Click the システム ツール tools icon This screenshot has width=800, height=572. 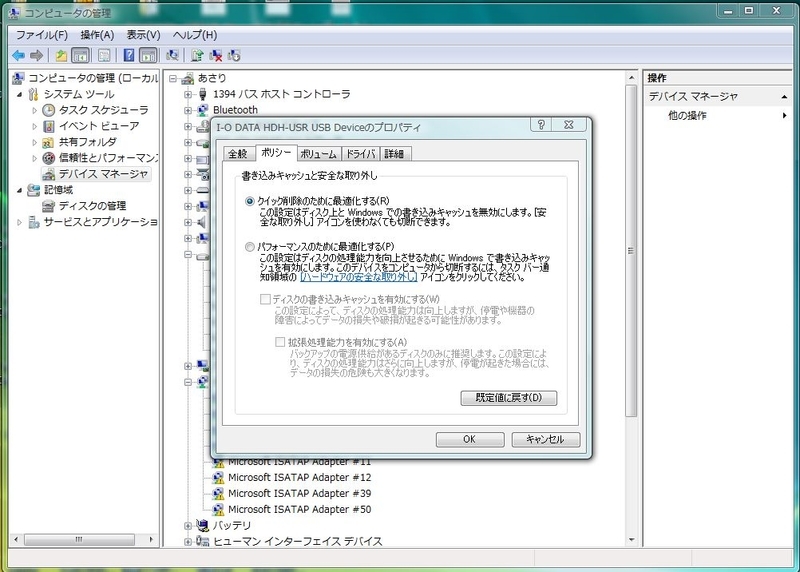pyautogui.click(x=33, y=94)
